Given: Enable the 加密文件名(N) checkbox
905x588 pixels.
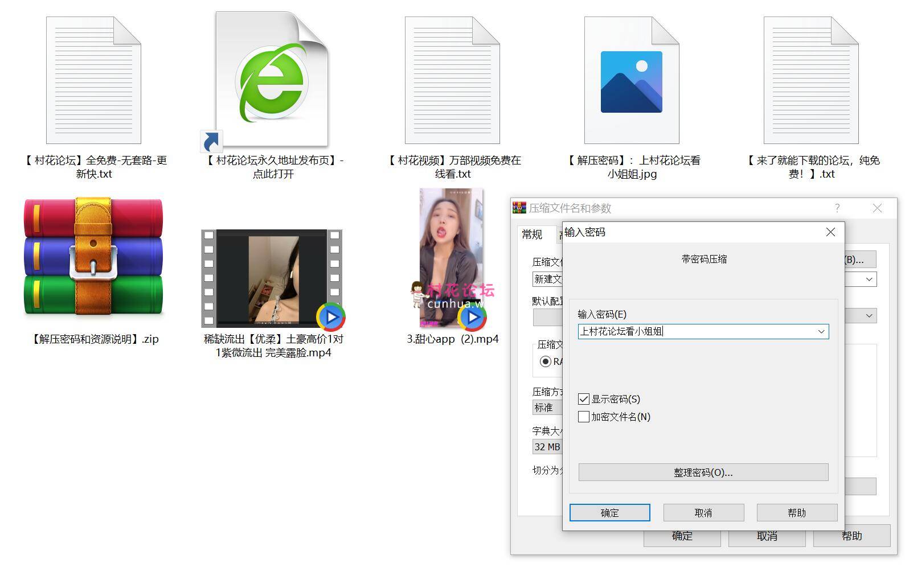Looking at the screenshot, I should click(583, 417).
